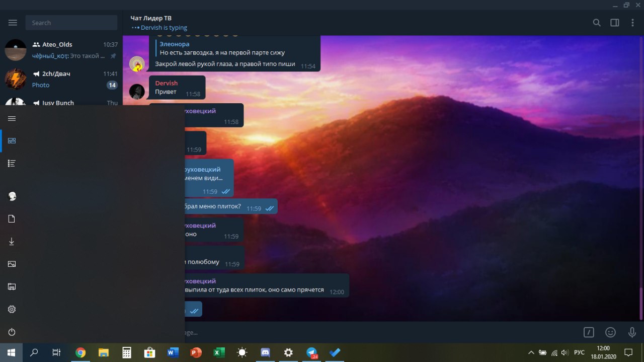Open File Explorer from taskbar

[x=104, y=352]
